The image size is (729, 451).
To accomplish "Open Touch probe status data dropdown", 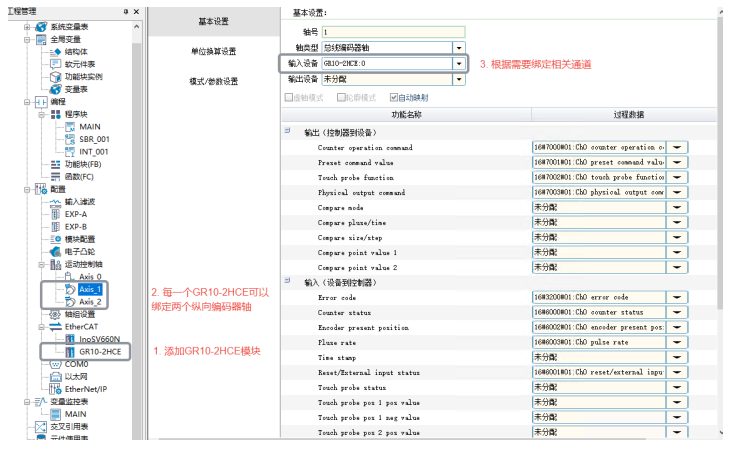I will pyautogui.click(x=677, y=387).
